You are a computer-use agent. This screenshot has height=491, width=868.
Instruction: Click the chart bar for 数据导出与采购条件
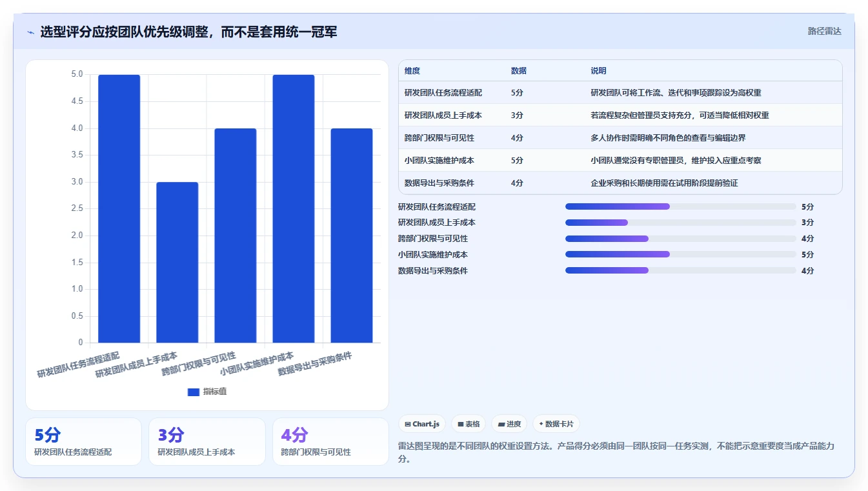point(352,235)
